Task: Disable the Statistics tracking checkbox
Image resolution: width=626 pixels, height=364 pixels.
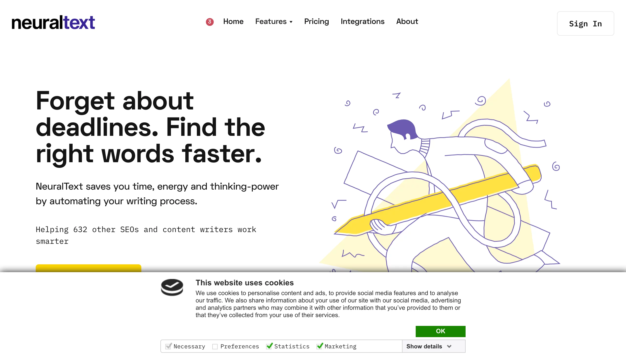Action: pyautogui.click(x=269, y=346)
